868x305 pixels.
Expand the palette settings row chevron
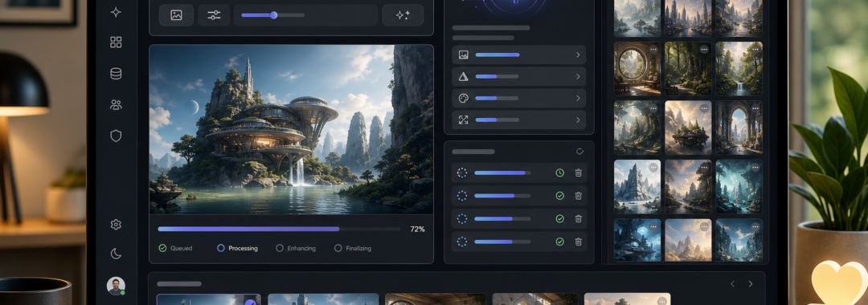point(577,98)
